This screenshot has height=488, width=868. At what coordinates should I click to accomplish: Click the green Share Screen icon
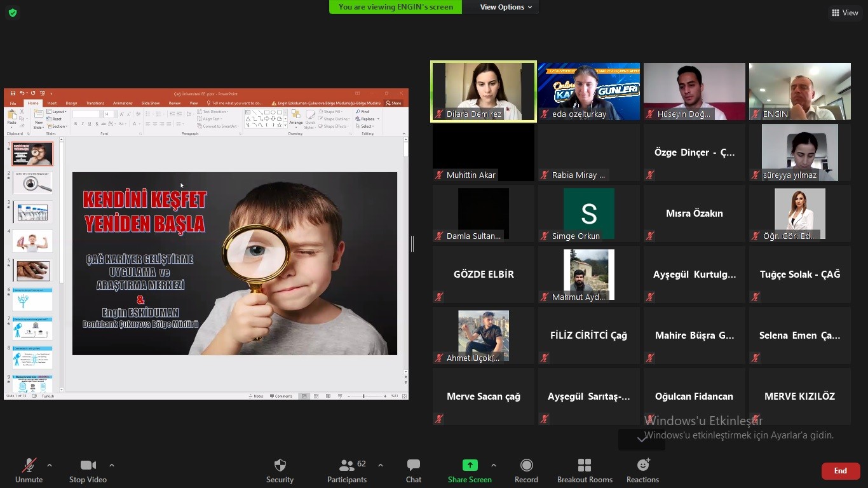(x=470, y=465)
